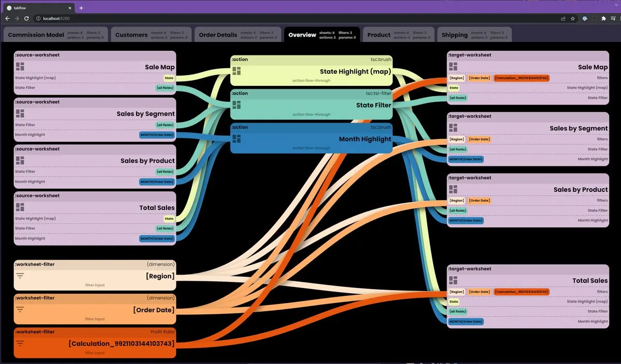Viewport: 621px width, 364px height.
Task: Click Sales by Product source worksheet title
Action: (147, 160)
